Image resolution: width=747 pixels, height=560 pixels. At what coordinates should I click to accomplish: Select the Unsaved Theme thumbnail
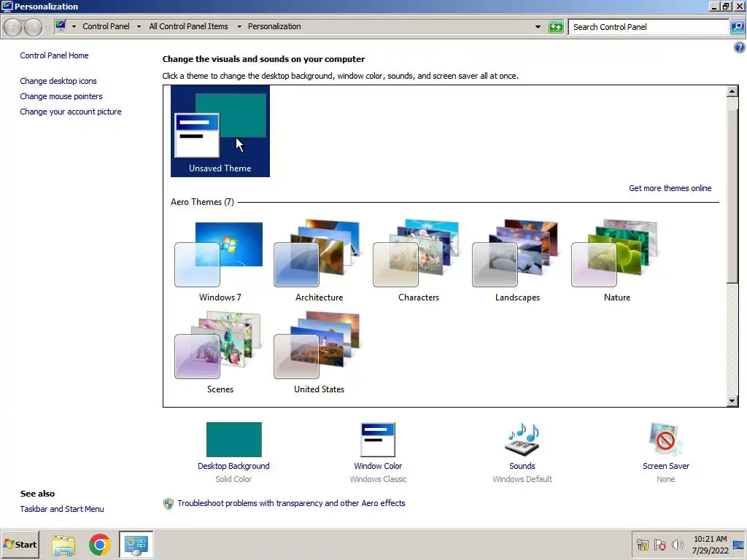[220, 131]
